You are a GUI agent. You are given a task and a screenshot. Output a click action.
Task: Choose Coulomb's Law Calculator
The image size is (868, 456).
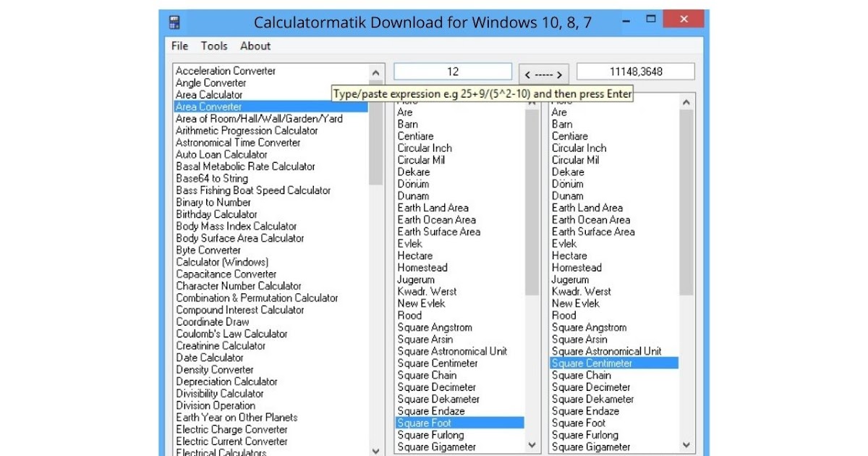click(x=231, y=334)
